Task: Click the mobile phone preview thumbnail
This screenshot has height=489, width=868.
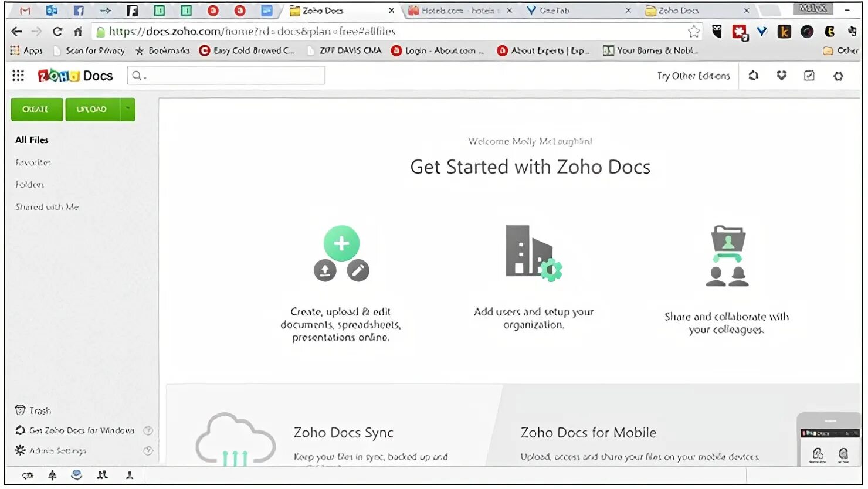Action: click(829, 440)
